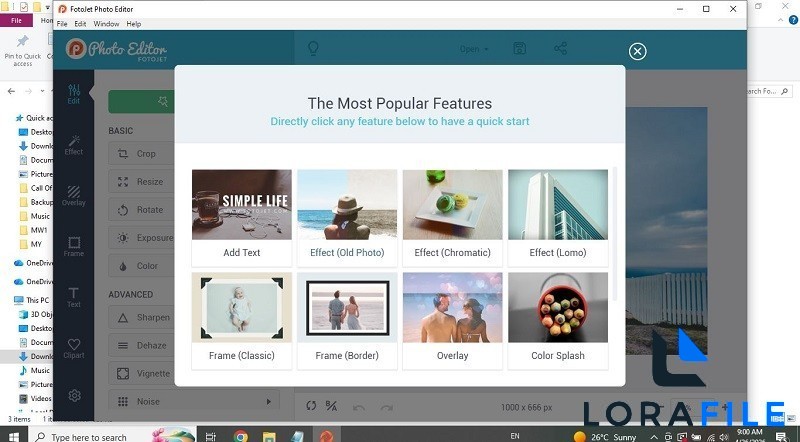Choose the Frame (Classic) feature
The width and height of the screenshot is (800, 442).
click(x=242, y=321)
